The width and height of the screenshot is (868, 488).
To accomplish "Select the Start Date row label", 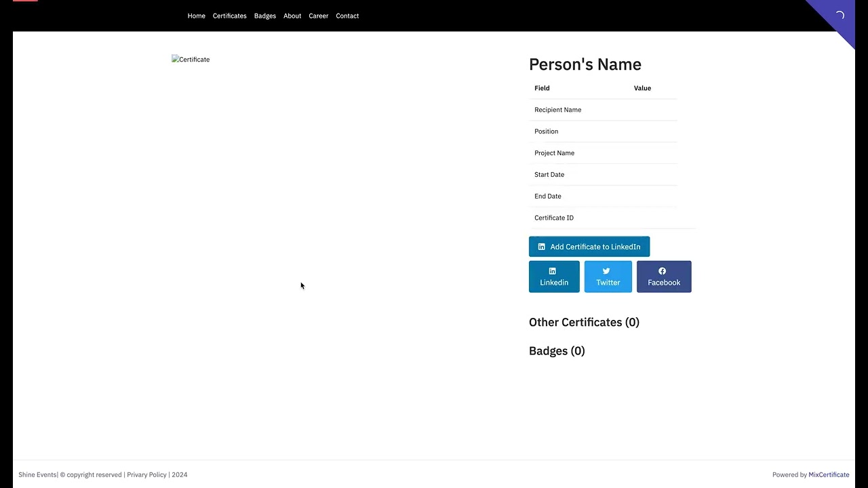I will click(x=549, y=175).
